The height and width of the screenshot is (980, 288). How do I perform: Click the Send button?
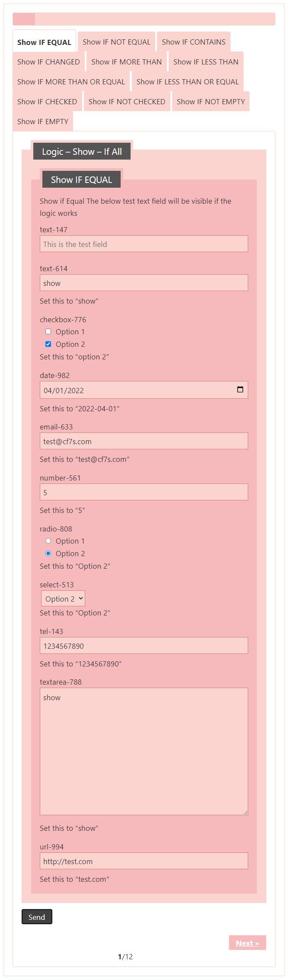37,917
